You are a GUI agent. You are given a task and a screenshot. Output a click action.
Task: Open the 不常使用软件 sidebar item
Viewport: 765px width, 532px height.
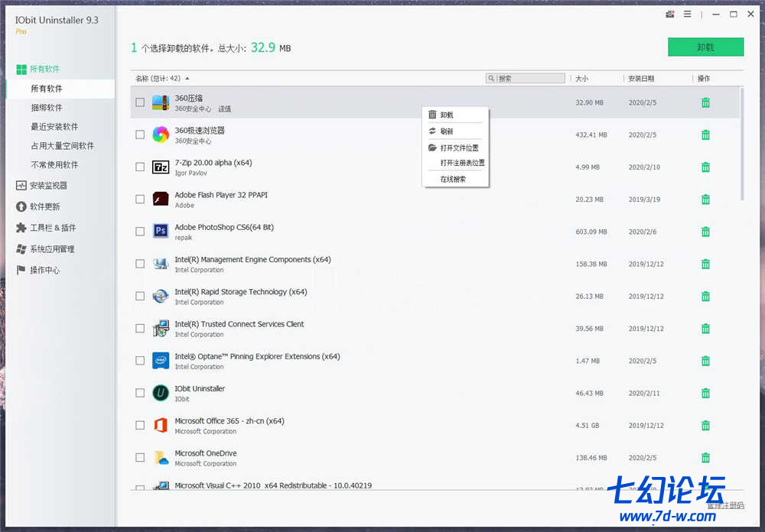click(x=54, y=165)
